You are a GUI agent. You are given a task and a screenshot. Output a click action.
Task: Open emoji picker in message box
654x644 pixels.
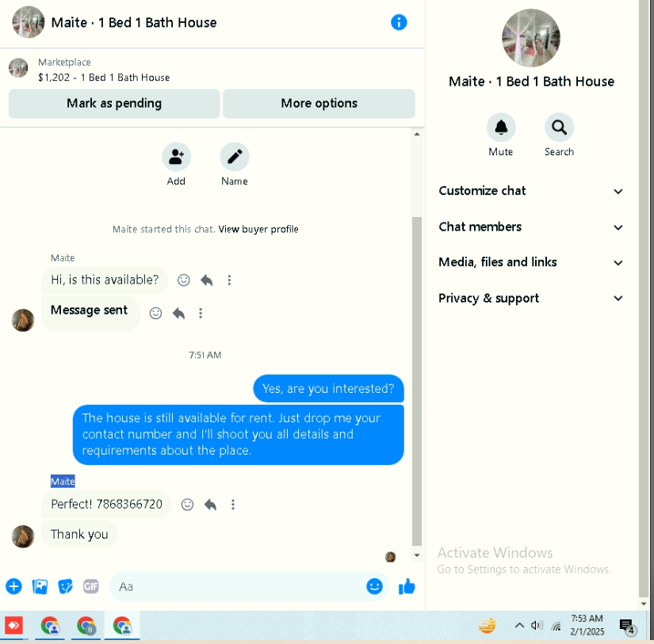[374, 586]
